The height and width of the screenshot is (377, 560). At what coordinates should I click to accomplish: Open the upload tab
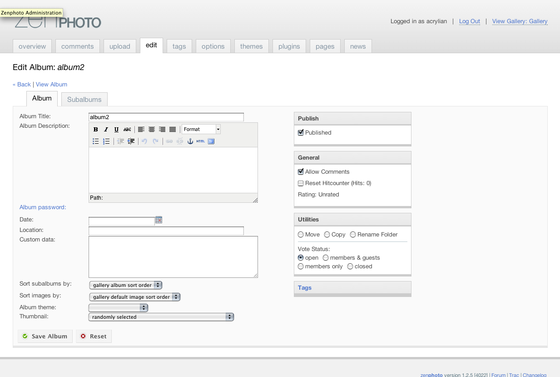[x=120, y=46]
